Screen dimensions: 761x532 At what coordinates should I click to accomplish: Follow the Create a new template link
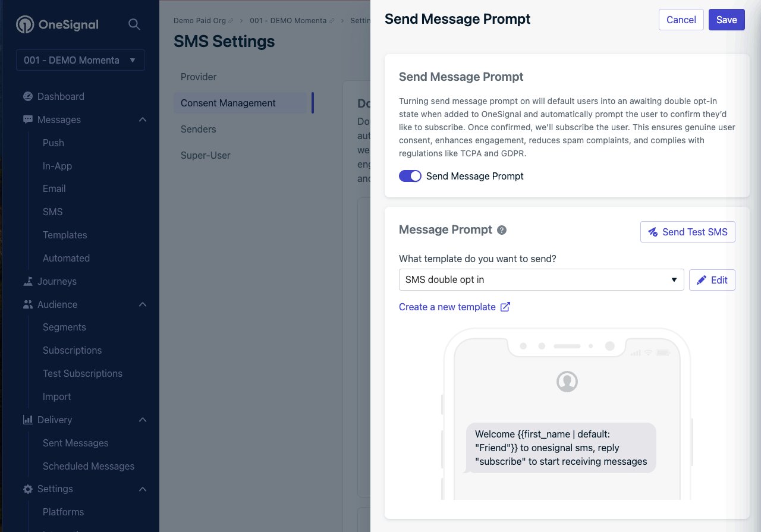click(x=447, y=307)
